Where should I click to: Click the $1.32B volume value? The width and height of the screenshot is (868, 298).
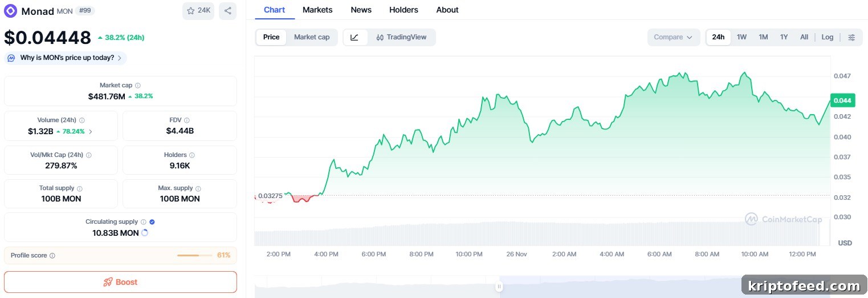point(40,131)
